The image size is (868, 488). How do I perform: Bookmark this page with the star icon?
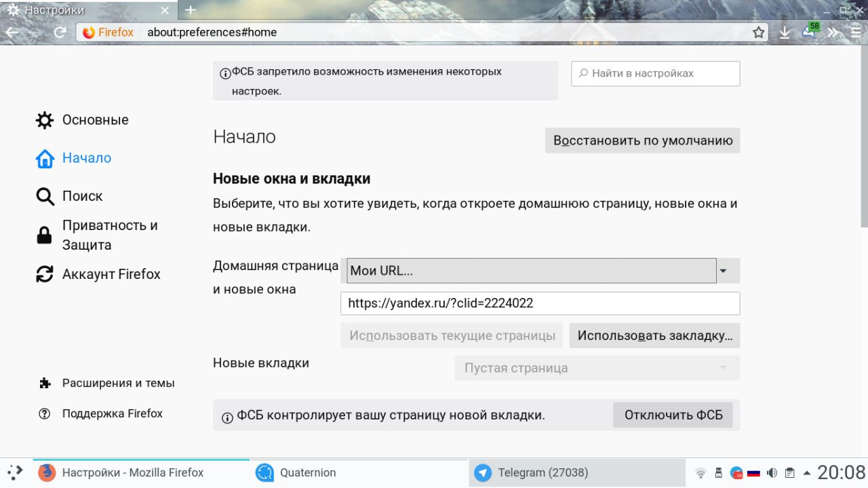(x=759, y=33)
